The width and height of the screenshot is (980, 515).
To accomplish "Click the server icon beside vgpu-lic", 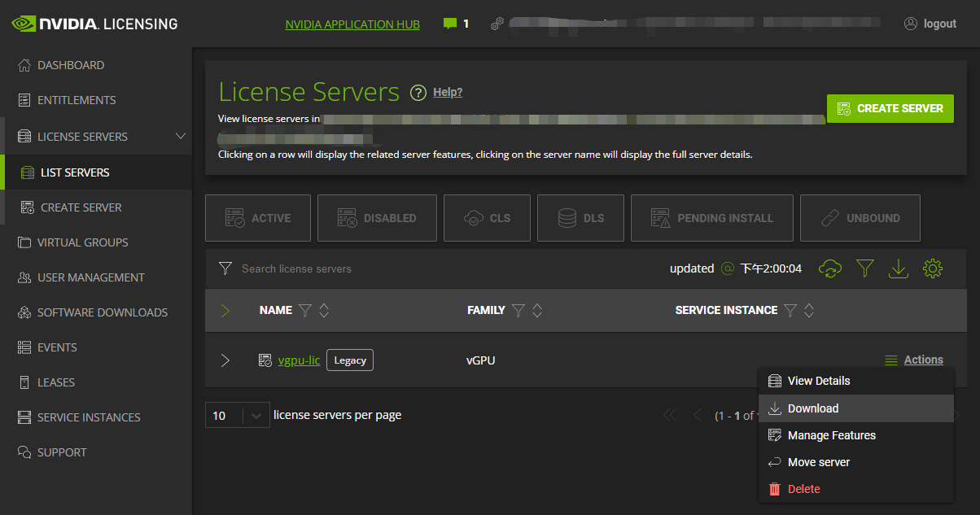I will click(x=265, y=360).
